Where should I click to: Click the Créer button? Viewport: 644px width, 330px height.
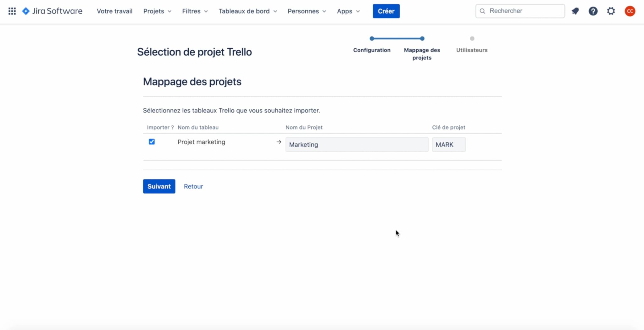pyautogui.click(x=386, y=11)
